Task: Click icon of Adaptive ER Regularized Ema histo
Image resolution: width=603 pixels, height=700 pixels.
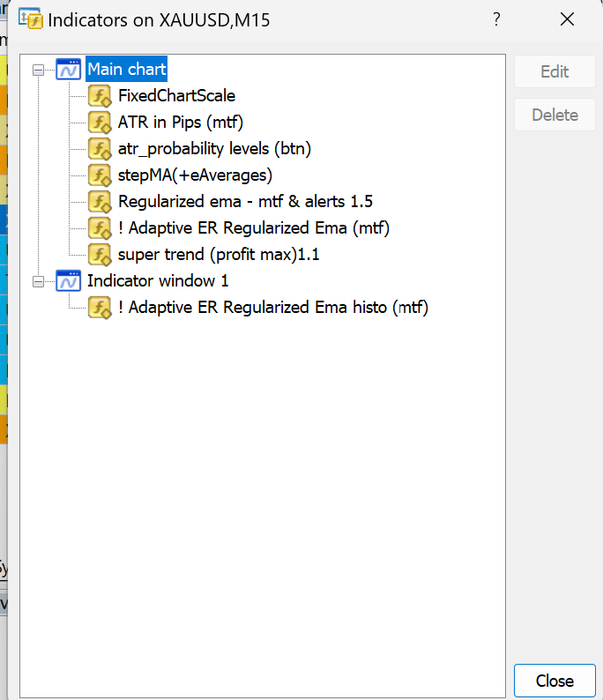Action: click(x=100, y=308)
